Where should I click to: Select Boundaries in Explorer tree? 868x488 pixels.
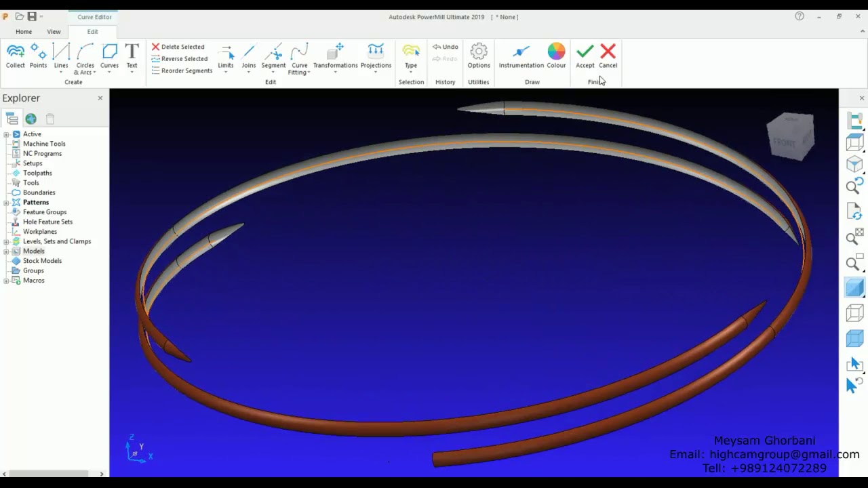39,192
